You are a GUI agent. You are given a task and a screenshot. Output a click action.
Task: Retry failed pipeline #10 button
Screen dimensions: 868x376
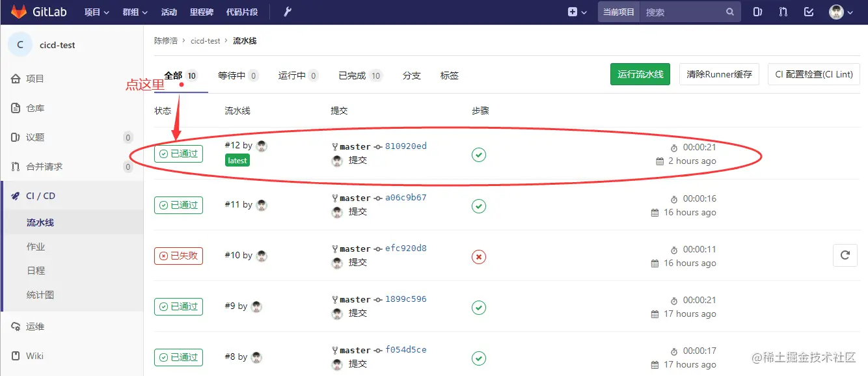coord(845,255)
